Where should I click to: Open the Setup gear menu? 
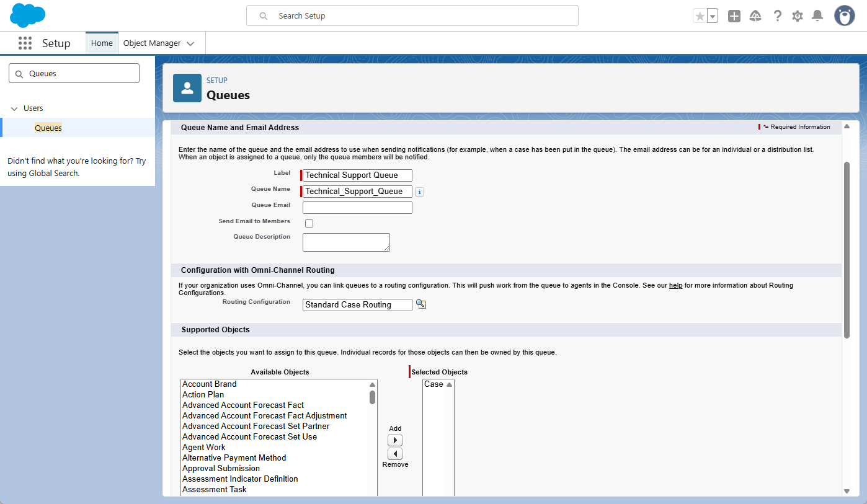798,16
